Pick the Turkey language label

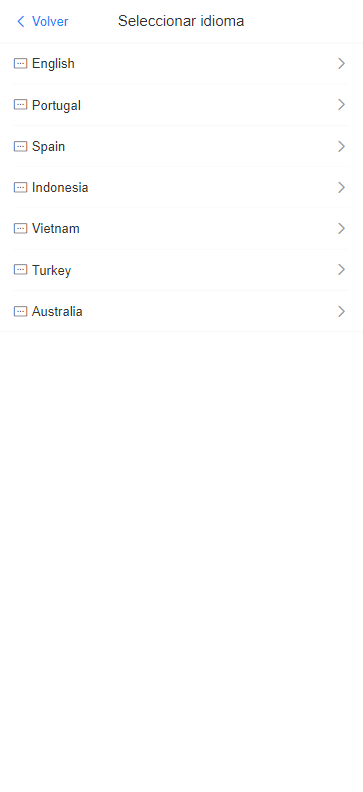pyautogui.click(x=51, y=270)
